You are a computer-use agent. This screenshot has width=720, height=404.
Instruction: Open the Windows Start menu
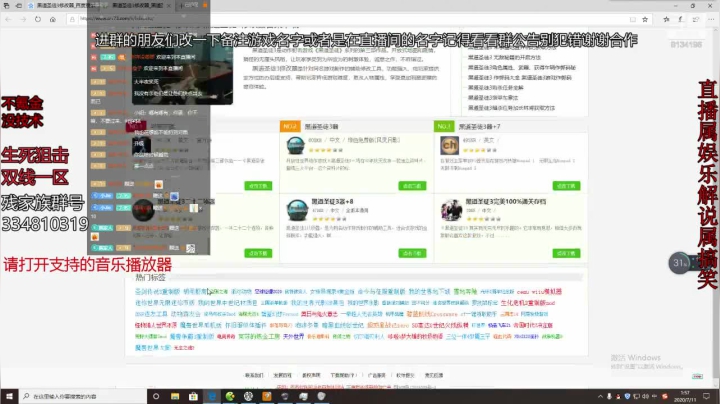click(x=9, y=396)
